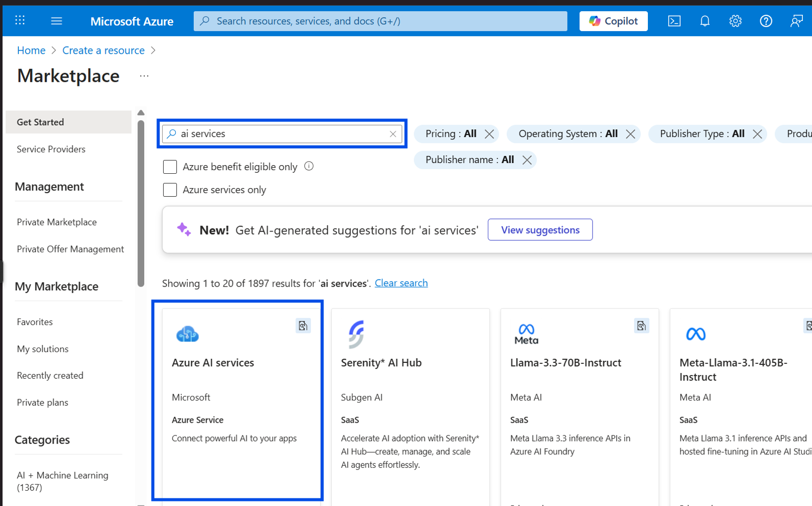
Task: Go to Home breadcrumb
Action: [x=31, y=51]
